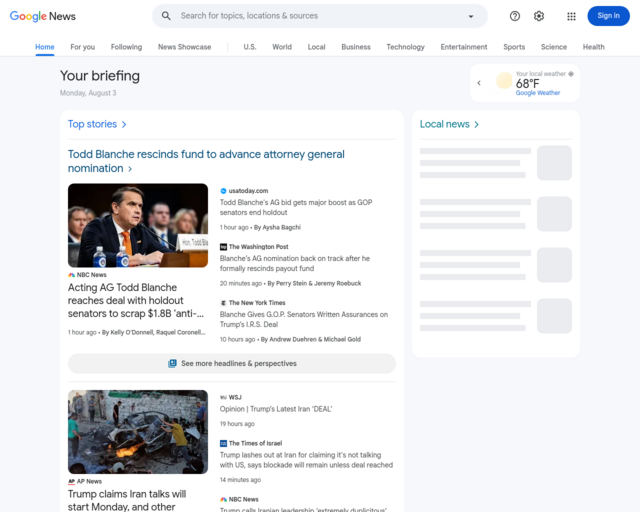
Task: Click the WSJ source icon
Action: pyautogui.click(x=223, y=397)
